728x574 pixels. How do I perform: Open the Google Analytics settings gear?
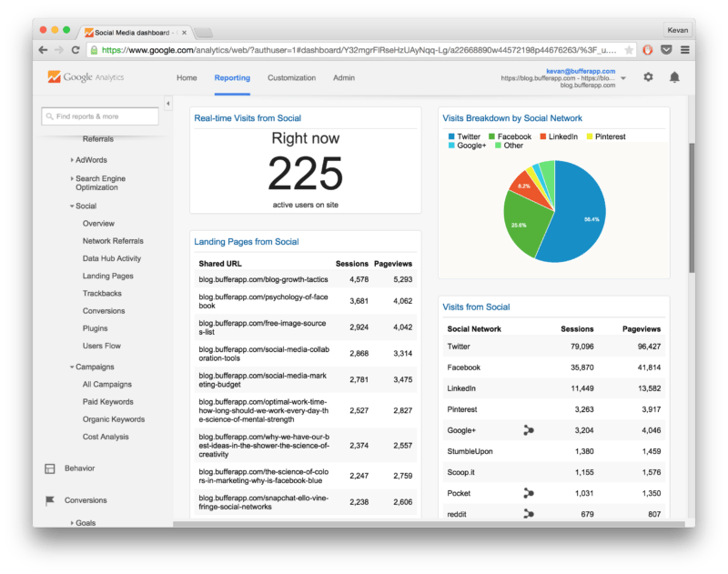647,77
